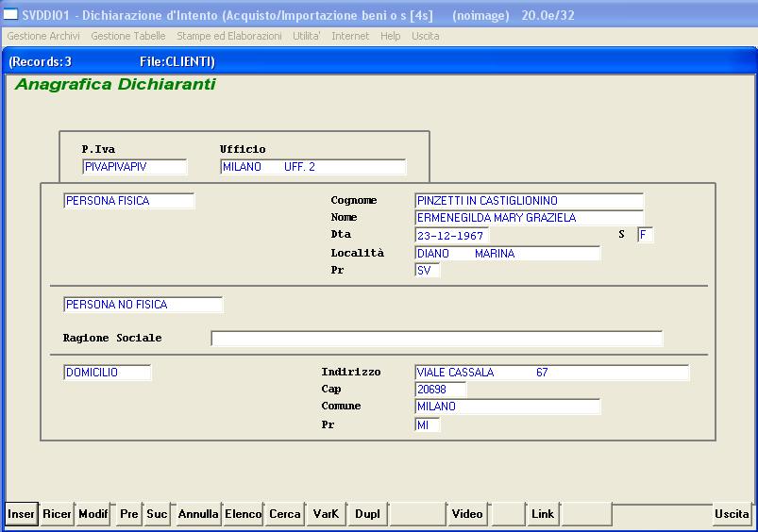Screen dimensions: 758x532
Task: Click the Anagrafica Dichiaranti heading
Action: [115, 85]
